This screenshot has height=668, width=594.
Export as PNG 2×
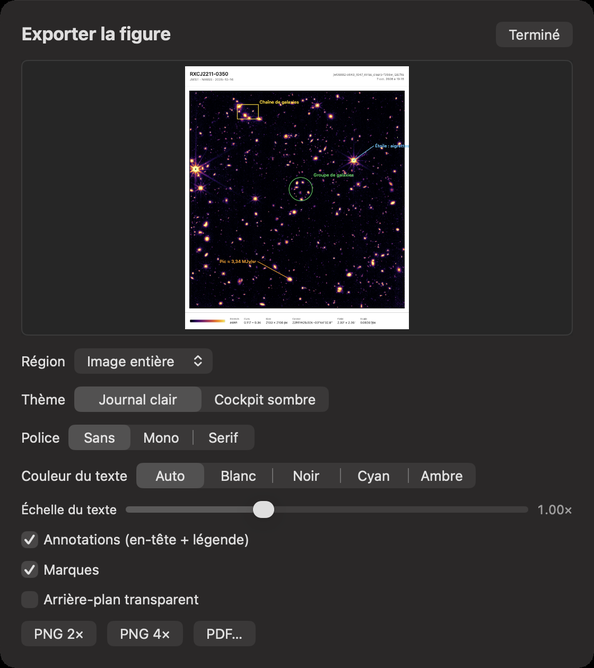click(x=59, y=633)
